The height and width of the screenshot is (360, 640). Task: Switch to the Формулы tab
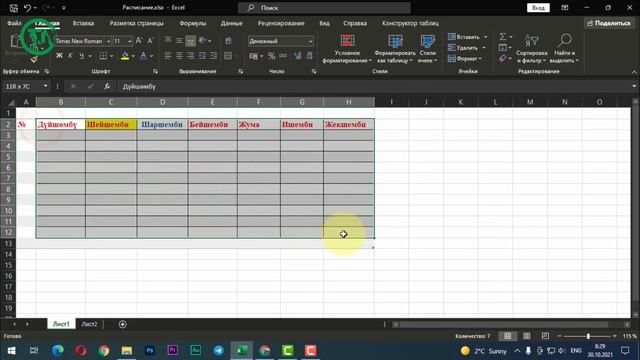(193, 23)
